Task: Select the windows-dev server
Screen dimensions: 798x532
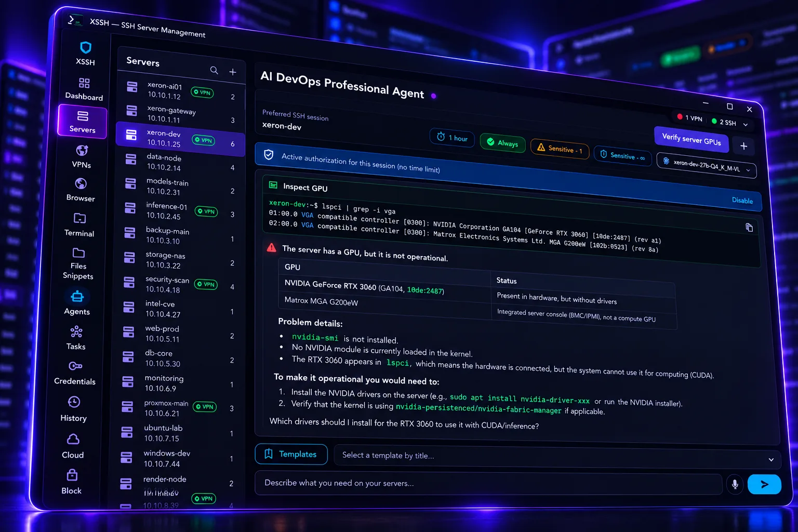Action: [179, 458]
